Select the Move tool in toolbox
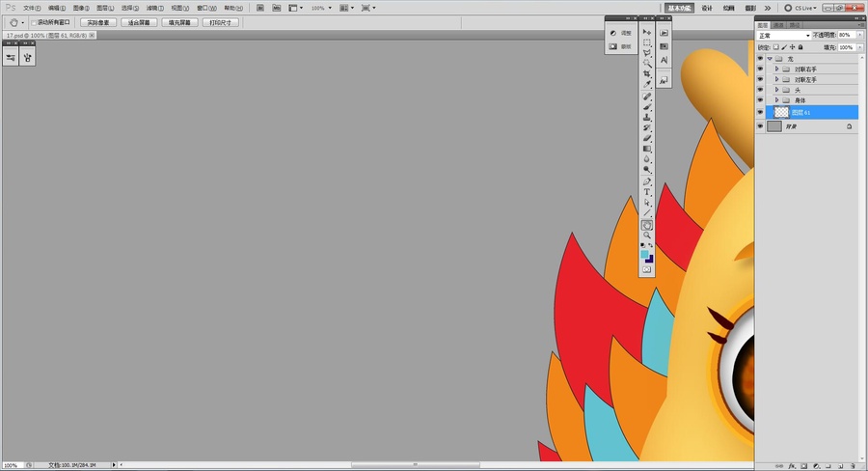Image resolution: width=868 pixels, height=471 pixels. coord(646,32)
